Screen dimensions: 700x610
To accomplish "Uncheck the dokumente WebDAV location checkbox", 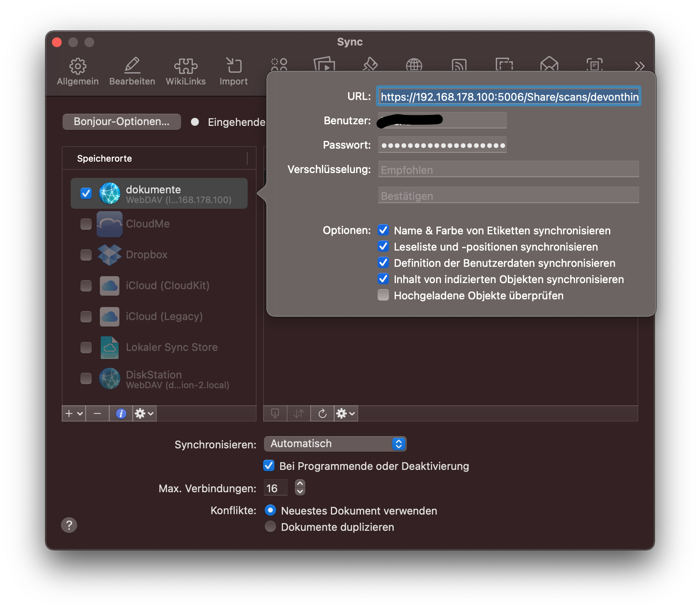I will pyautogui.click(x=86, y=193).
